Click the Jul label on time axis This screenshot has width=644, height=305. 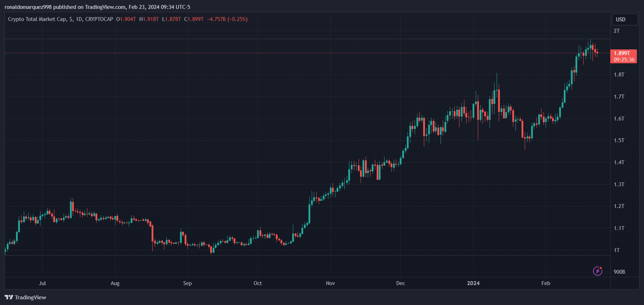[42, 283]
